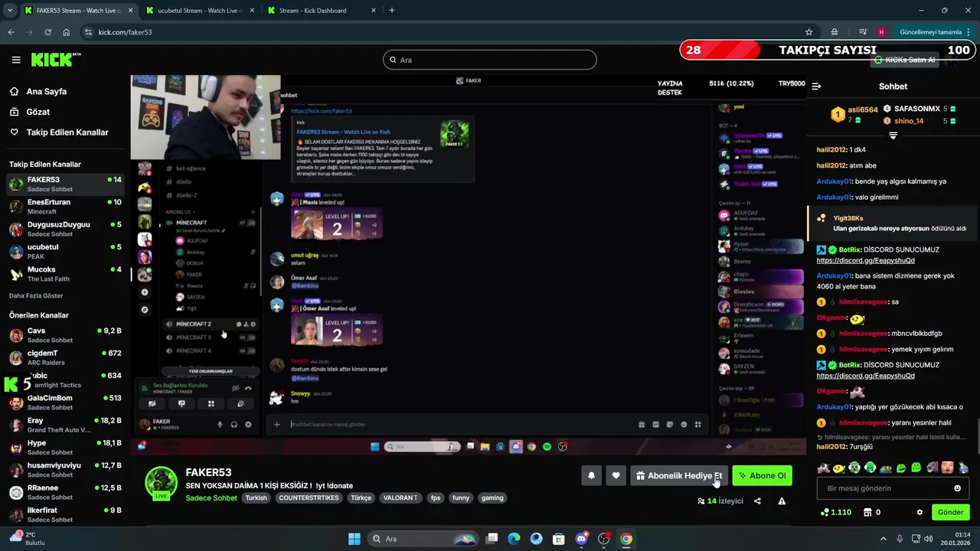Open Hype recommended channel
Screen dimensions: 980x551
pos(65,447)
